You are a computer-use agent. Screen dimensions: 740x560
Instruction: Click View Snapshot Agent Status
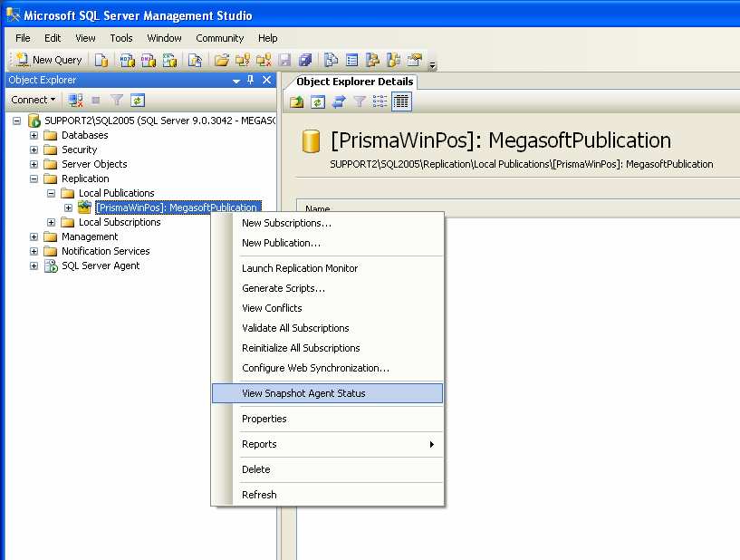(328, 393)
